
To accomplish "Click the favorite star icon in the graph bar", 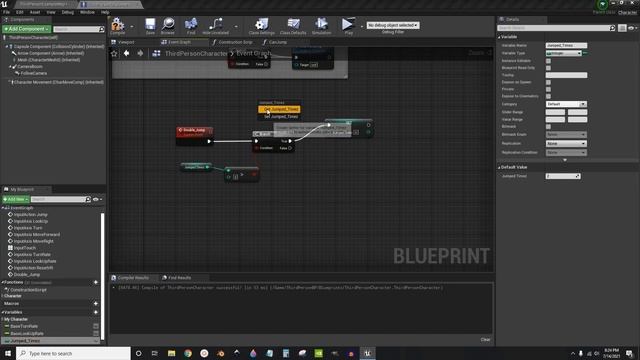I will tap(114, 53).
